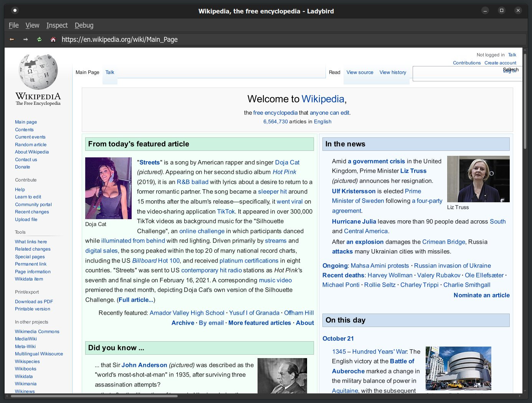Open the Printable version link
Image resolution: width=532 pixels, height=403 pixels.
click(x=33, y=309)
